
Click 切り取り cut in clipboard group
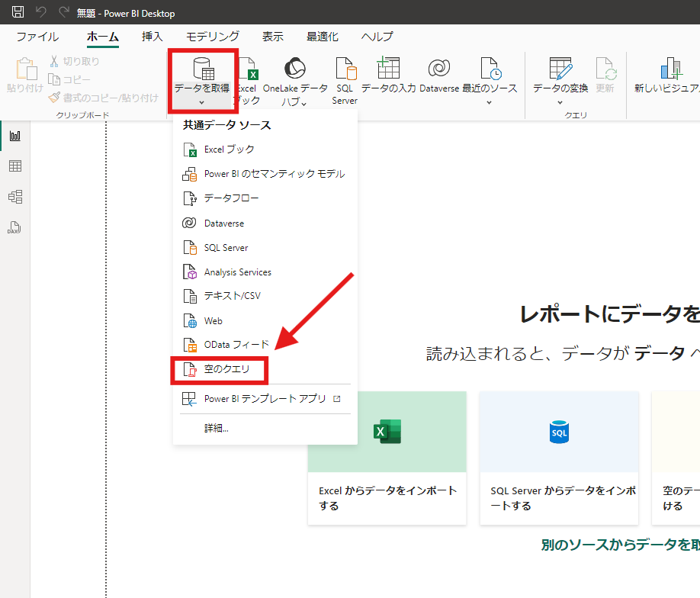point(75,61)
